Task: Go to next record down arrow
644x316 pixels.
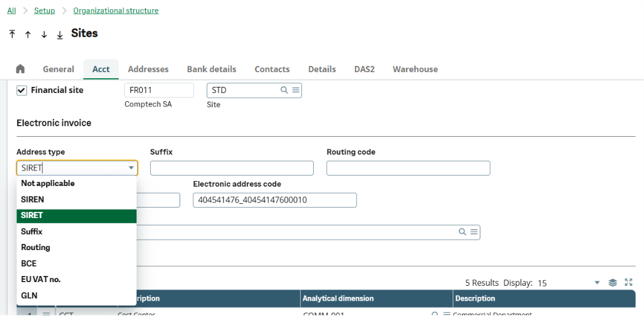Action: 44,34
